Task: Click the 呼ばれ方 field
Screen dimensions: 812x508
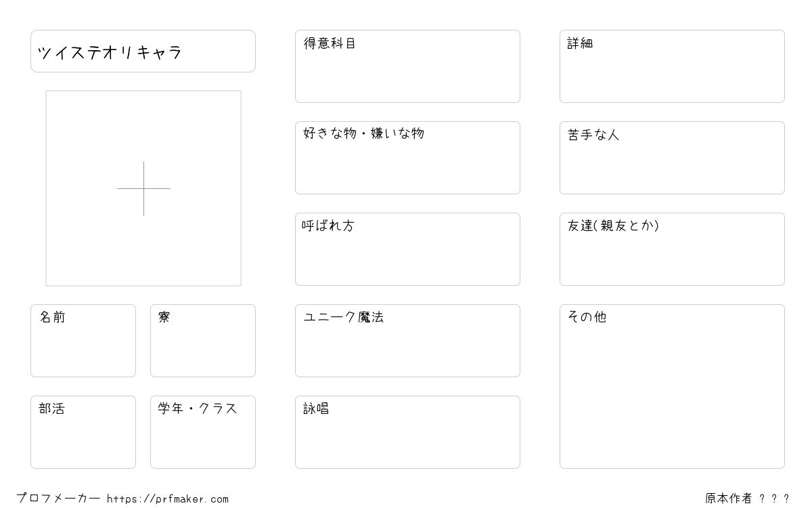Action: (407, 249)
